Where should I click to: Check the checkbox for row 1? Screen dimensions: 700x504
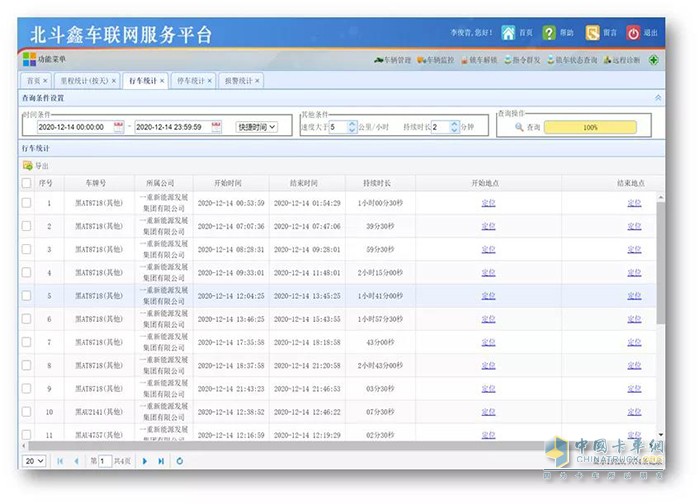[27, 203]
